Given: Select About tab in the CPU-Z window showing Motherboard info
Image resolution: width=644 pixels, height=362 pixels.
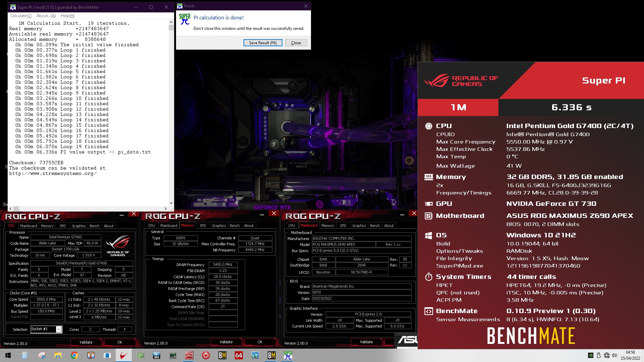Looking at the screenshot, I should (389, 226).
